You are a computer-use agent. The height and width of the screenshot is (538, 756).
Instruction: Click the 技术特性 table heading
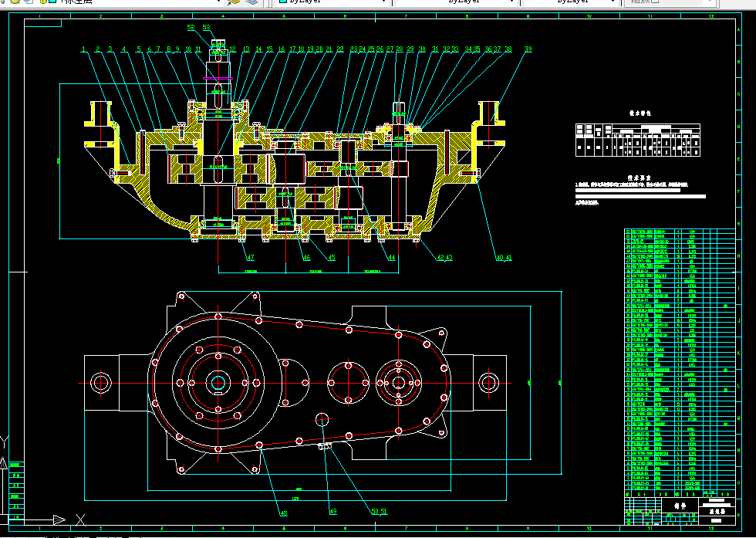(640, 113)
